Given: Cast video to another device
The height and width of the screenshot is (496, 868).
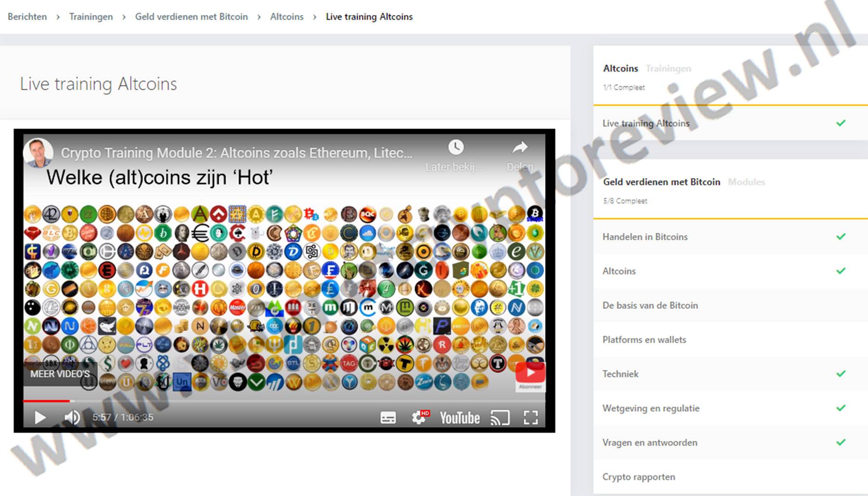Looking at the screenshot, I should click(500, 418).
